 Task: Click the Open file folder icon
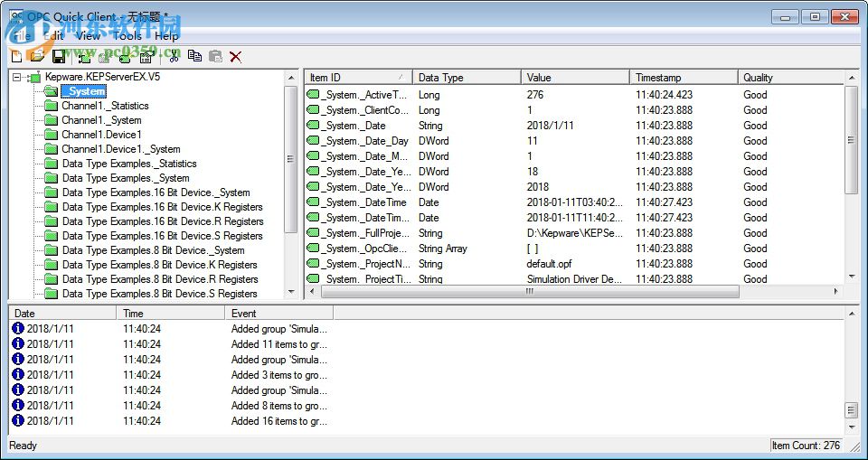click(38, 56)
